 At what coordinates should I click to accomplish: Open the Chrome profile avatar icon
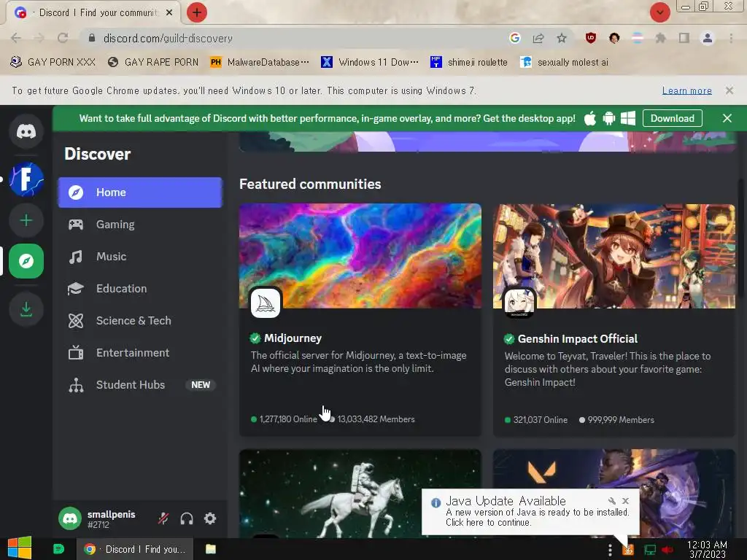pyautogui.click(x=708, y=38)
